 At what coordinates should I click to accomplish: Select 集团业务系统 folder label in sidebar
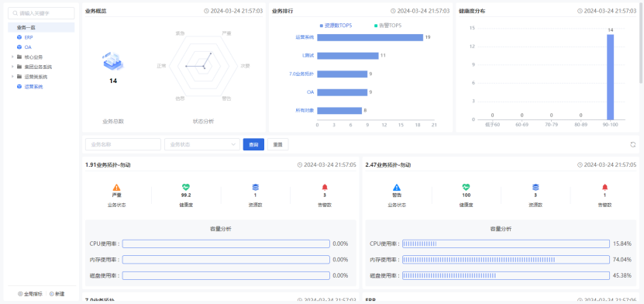(x=38, y=67)
